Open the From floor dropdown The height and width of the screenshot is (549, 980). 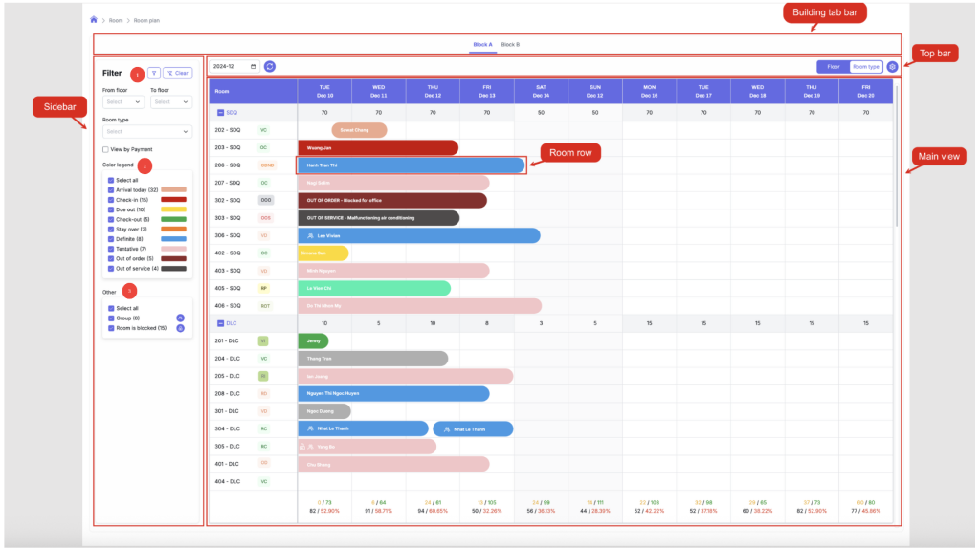(122, 101)
